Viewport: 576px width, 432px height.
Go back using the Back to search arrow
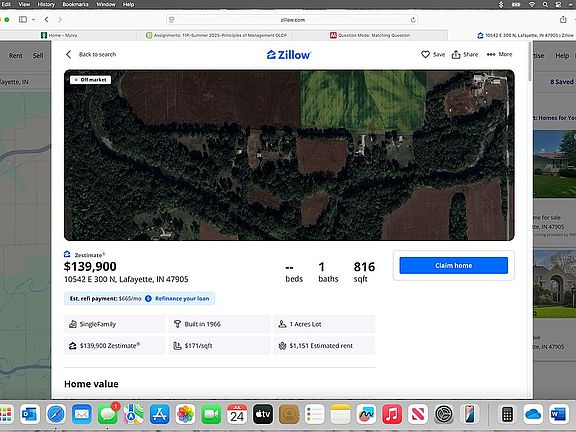tap(69, 54)
